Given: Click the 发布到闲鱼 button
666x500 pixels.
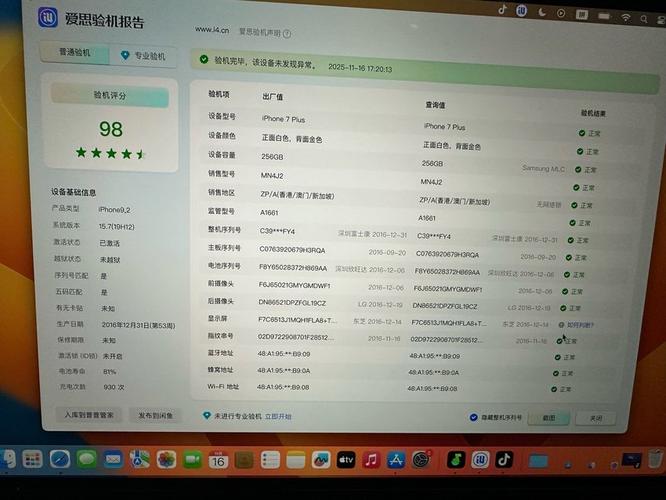Looking at the screenshot, I should click(155, 415).
